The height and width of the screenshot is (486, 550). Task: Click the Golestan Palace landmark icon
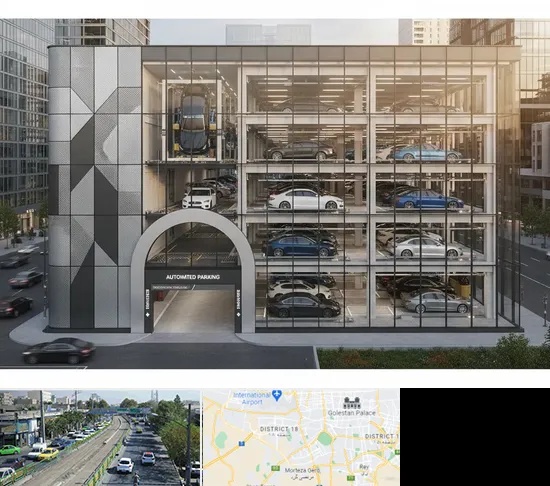pos(352,403)
